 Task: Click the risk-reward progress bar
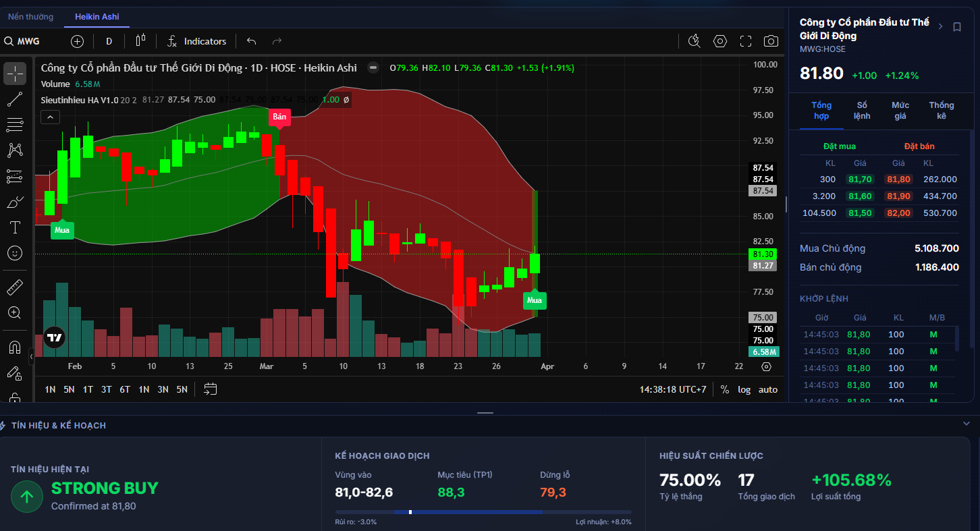click(483, 512)
